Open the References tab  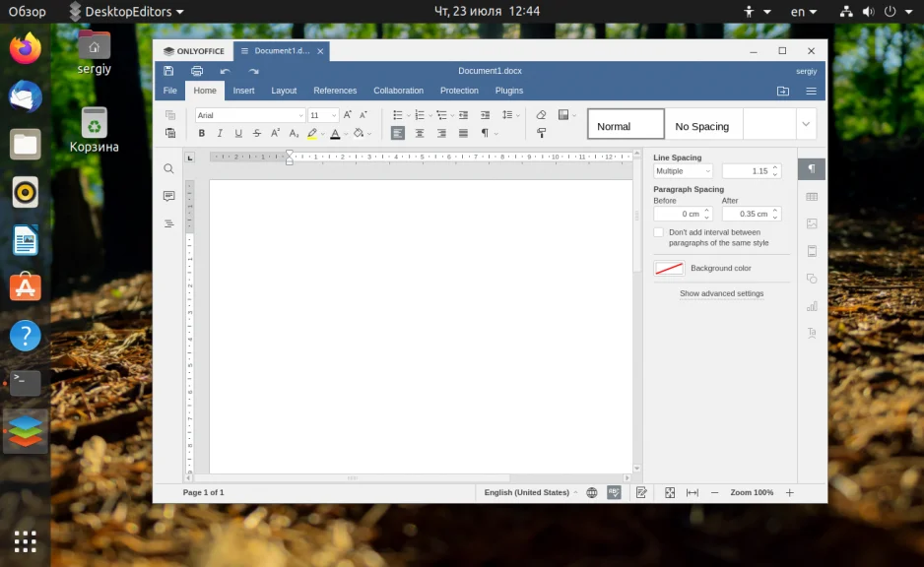pos(335,91)
